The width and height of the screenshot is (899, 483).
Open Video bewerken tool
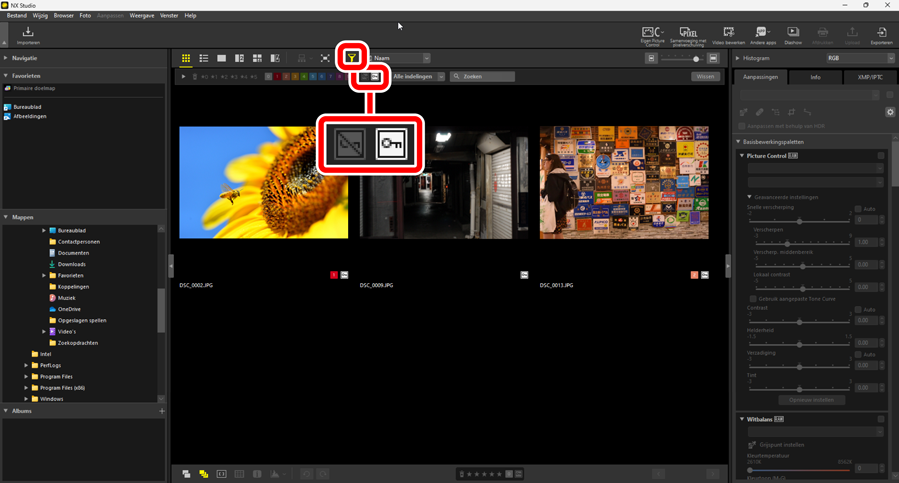[729, 35]
